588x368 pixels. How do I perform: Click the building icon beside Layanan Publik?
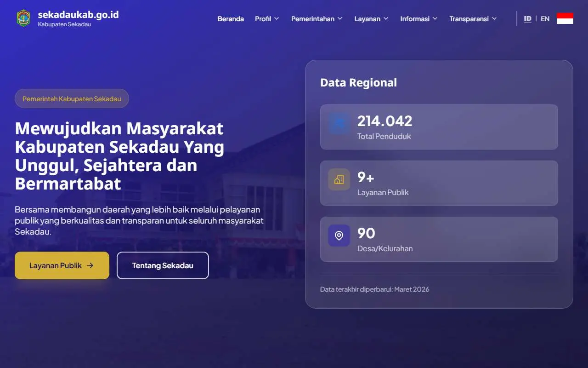pyautogui.click(x=339, y=179)
